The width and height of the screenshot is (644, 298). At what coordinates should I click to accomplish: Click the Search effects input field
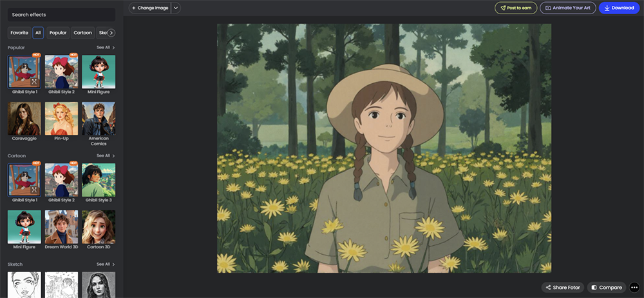coord(62,15)
